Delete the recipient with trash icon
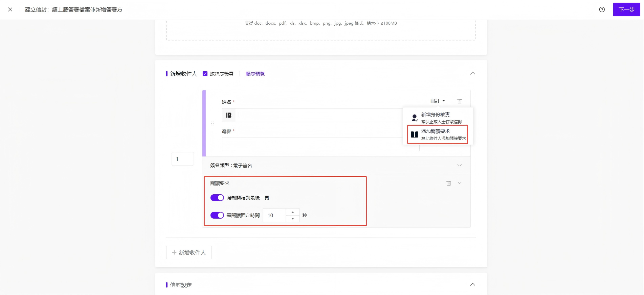The width and height of the screenshot is (644, 295). (459, 101)
